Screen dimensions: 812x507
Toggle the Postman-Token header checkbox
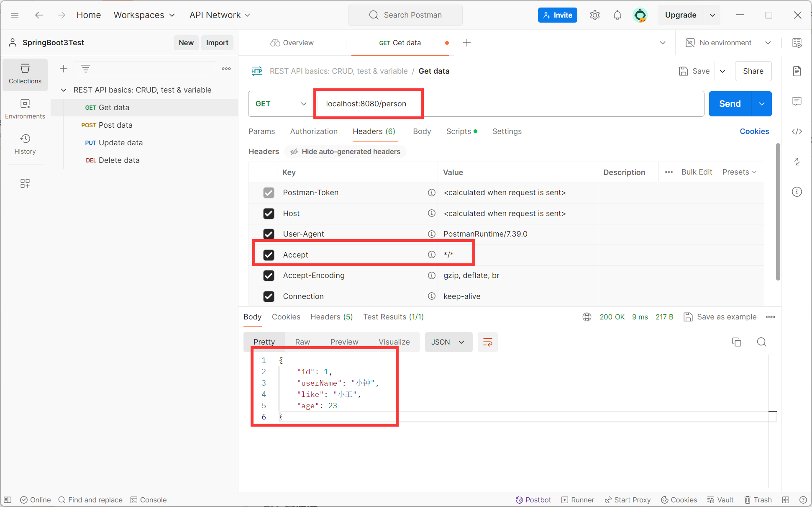[x=269, y=193]
